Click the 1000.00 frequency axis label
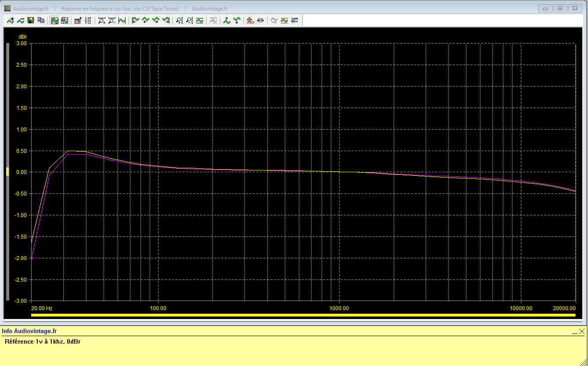 click(339, 308)
